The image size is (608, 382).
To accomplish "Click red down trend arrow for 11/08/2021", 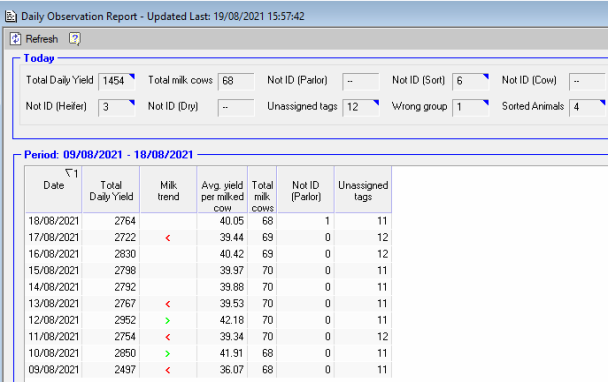I will pyautogui.click(x=168, y=337).
